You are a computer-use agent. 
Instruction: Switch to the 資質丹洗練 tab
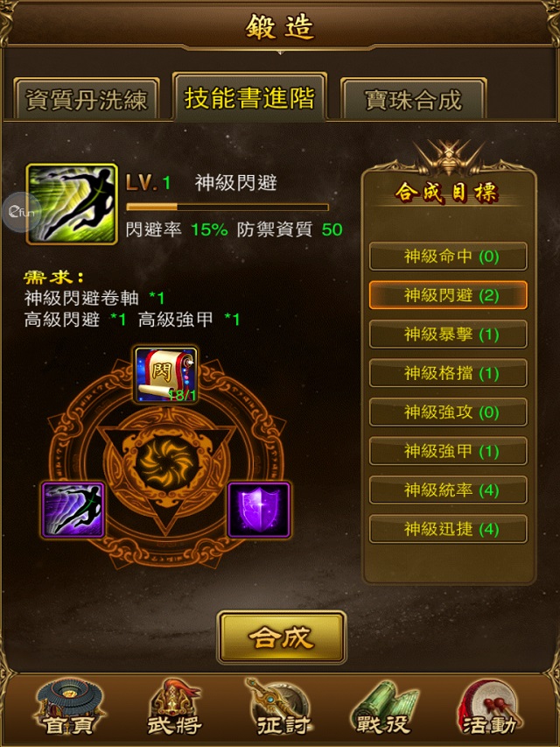click(x=87, y=100)
